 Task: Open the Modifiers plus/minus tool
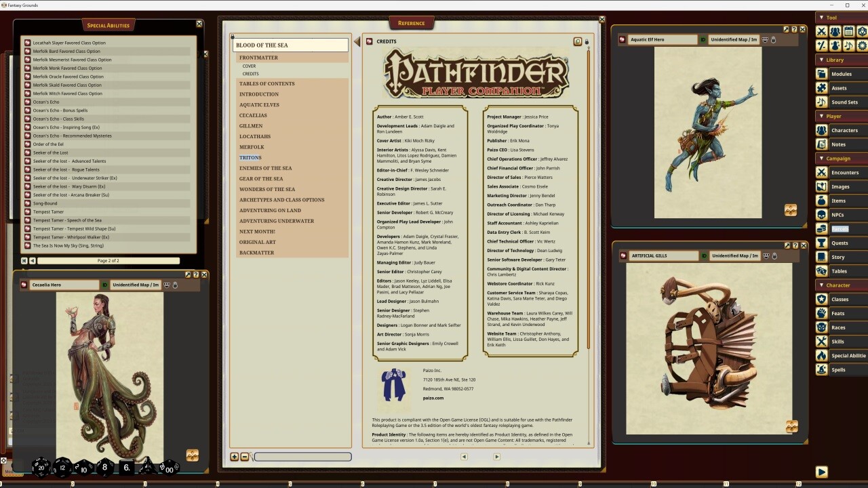coord(822,46)
